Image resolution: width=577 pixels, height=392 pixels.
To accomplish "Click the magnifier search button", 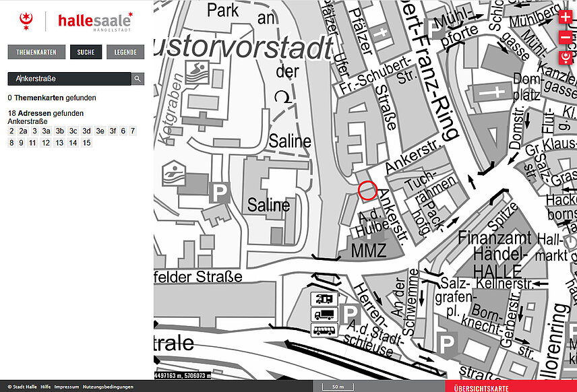I will [x=138, y=79].
